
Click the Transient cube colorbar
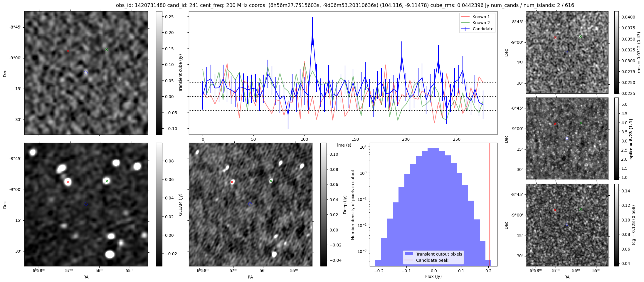pos(159,73)
